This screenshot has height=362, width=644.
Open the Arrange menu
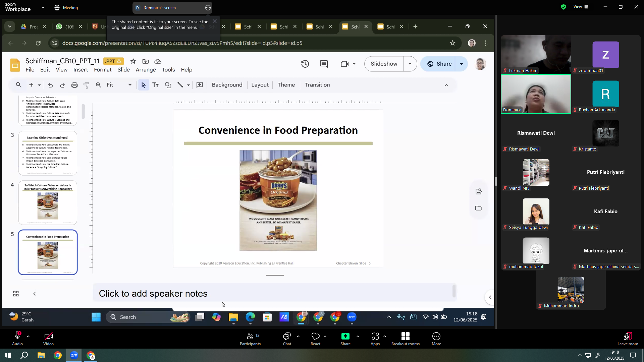coord(146,70)
